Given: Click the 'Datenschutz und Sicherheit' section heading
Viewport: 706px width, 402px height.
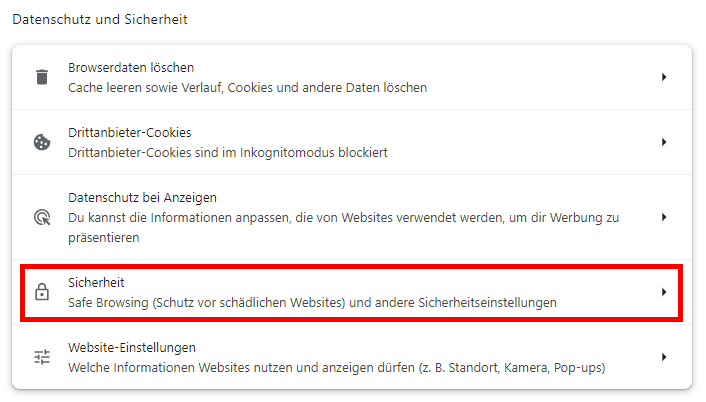Looking at the screenshot, I should click(100, 19).
